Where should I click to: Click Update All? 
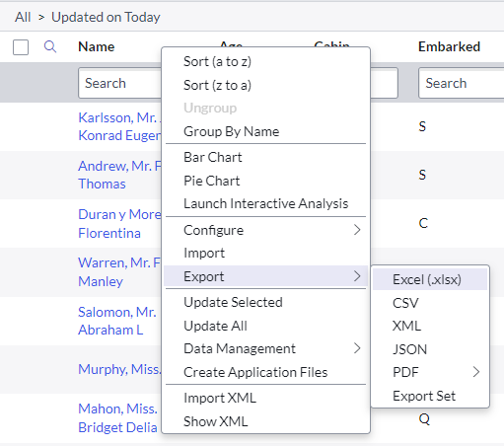tap(265, 326)
